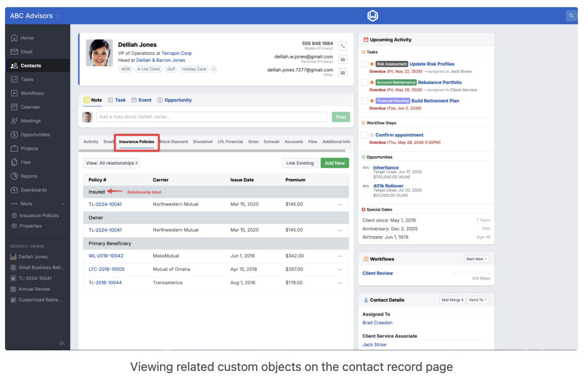The image size is (588, 383).
Task: Click the Post note button
Action: coord(341,117)
